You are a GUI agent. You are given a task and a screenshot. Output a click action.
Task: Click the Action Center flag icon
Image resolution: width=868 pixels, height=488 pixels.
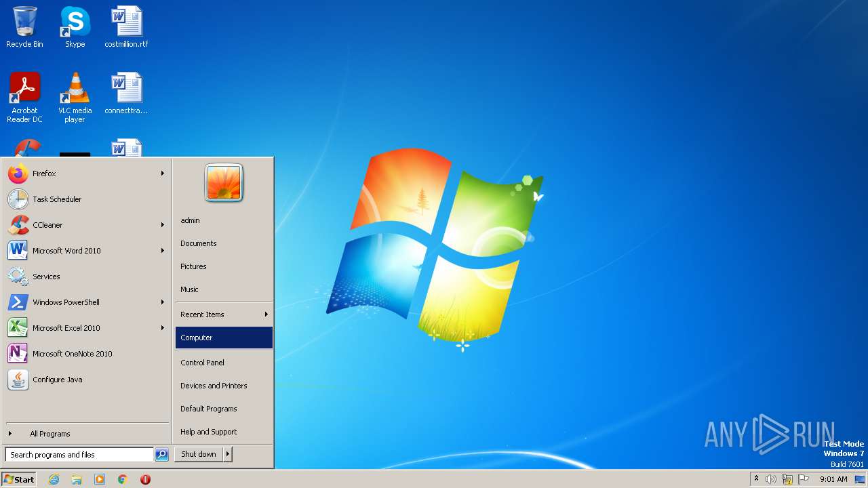[804, 479]
